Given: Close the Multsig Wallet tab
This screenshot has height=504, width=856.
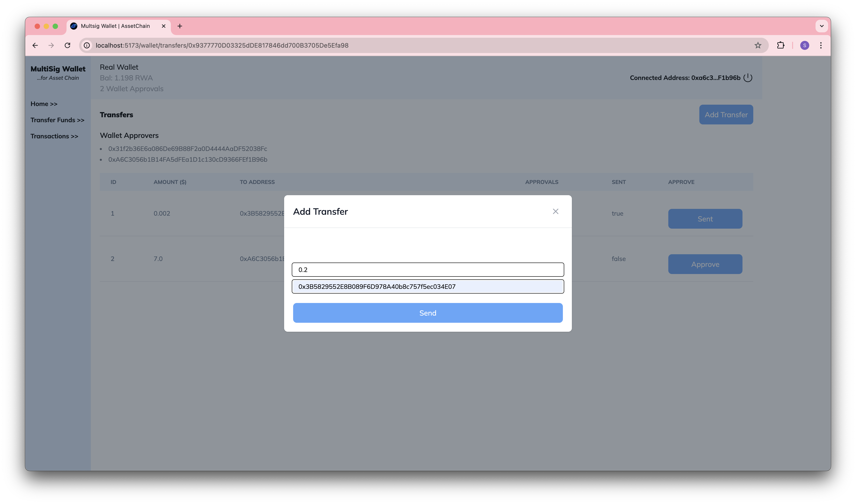Looking at the screenshot, I should pos(163,26).
